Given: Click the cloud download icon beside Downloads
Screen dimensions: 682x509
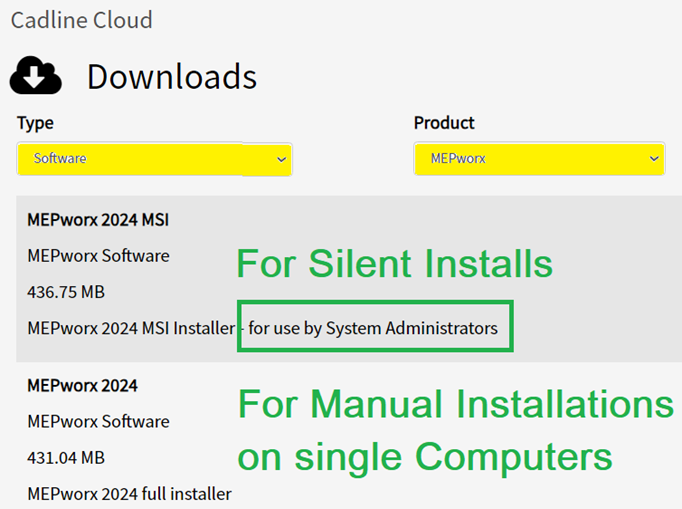Looking at the screenshot, I should (36, 75).
